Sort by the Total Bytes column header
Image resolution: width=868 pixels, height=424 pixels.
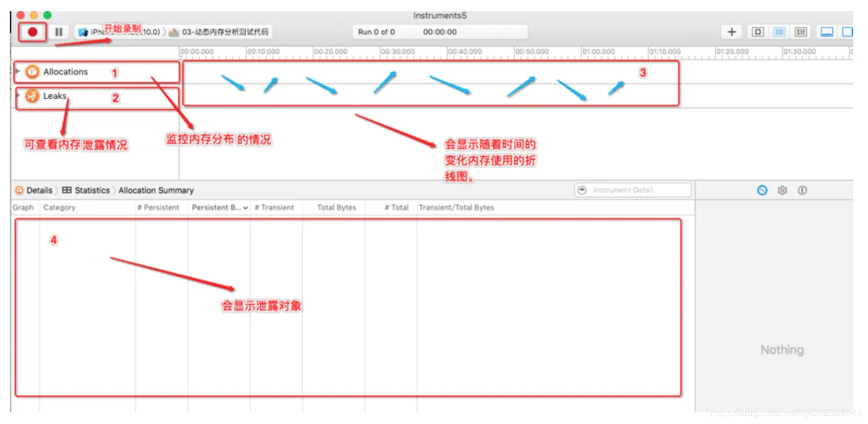336,208
